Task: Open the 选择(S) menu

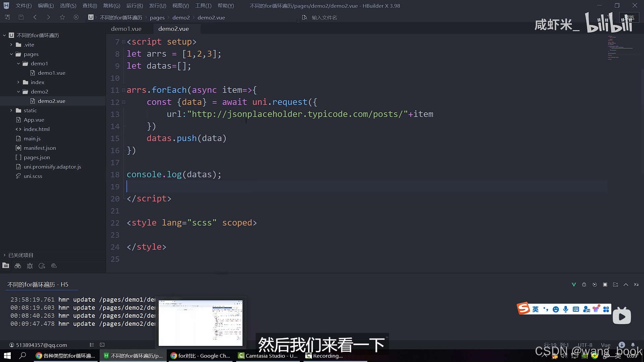Action: click(68, 6)
